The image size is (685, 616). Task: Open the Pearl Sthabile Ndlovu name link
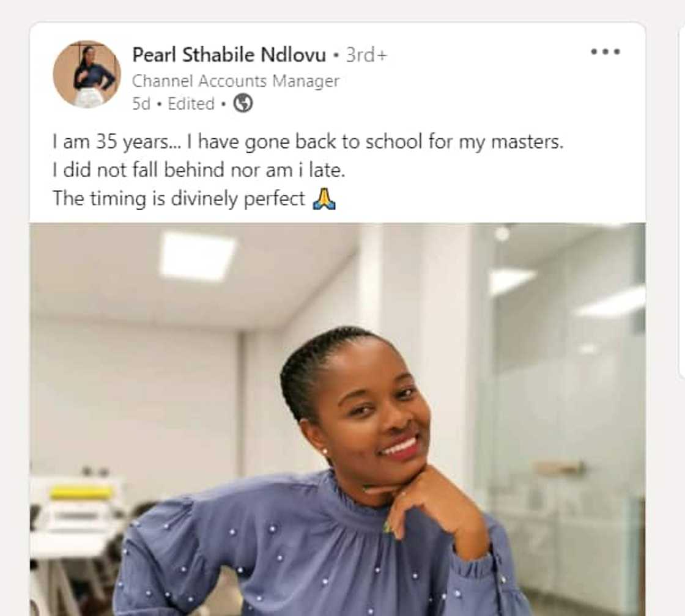coord(229,55)
